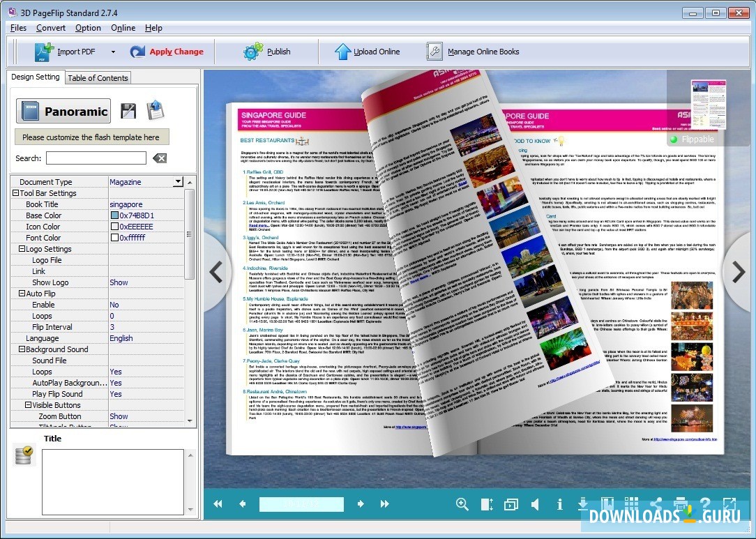Jump to first page of the flipbook

218,504
